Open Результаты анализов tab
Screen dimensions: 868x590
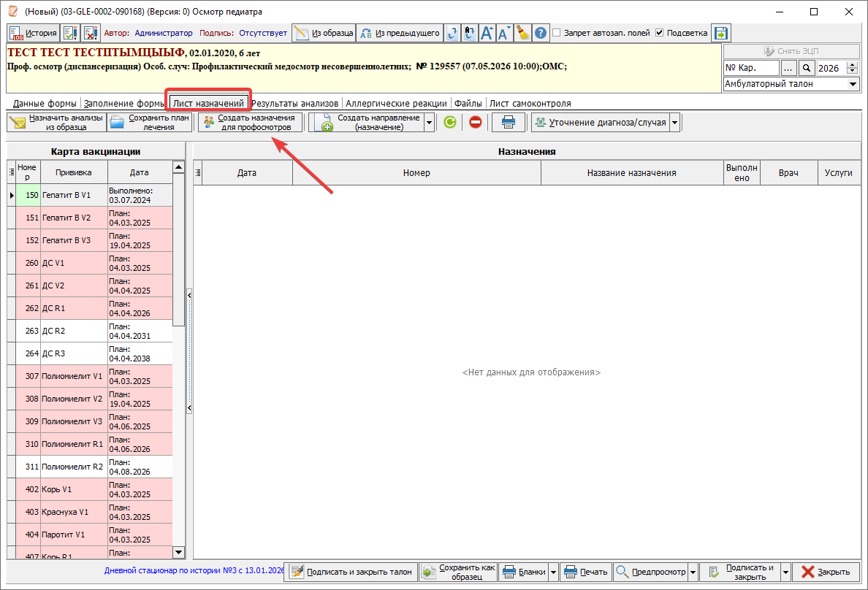point(294,104)
